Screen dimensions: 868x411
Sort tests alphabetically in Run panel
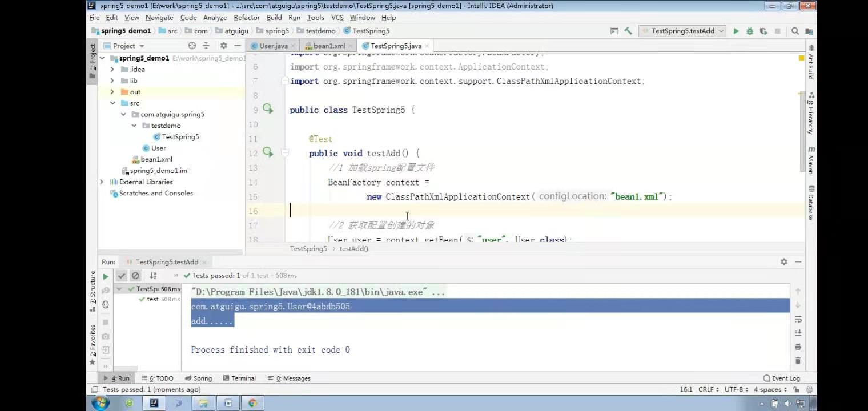coord(153,276)
